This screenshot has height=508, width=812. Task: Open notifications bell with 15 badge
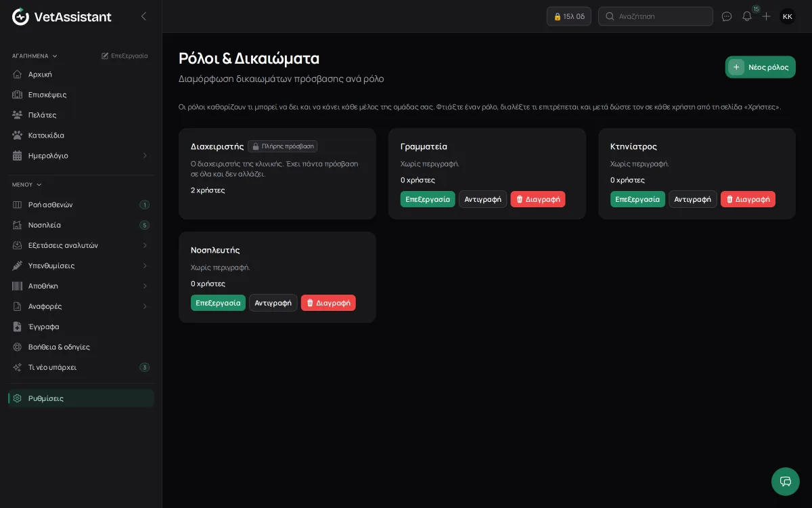(x=747, y=16)
